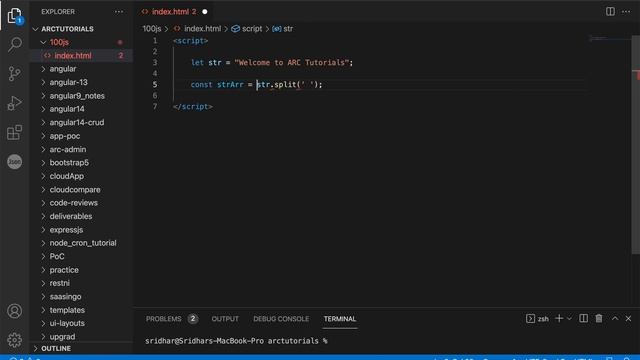Click 100js in the breadcrumb
This screenshot has height=360, width=640.
coord(152,29)
